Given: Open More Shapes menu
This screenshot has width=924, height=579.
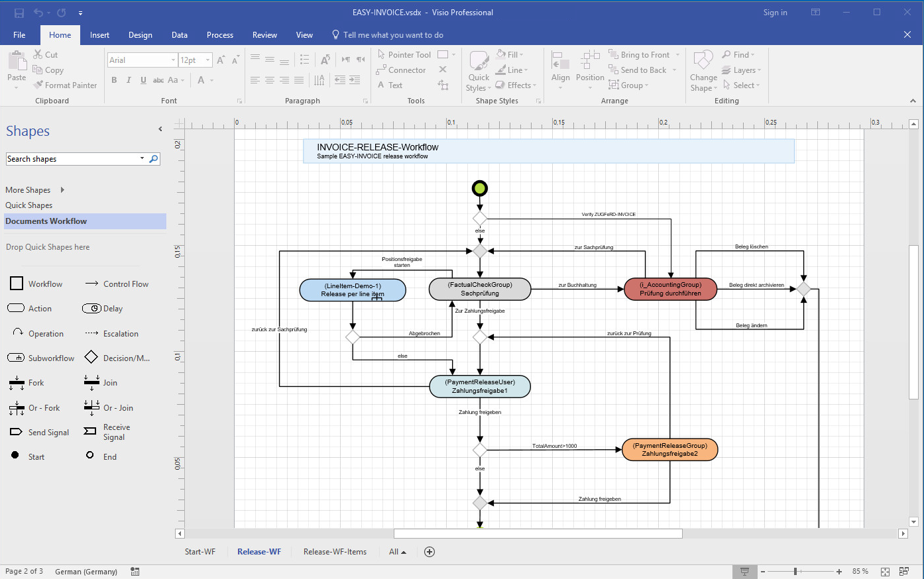Looking at the screenshot, I should click(x=34, y=190).
